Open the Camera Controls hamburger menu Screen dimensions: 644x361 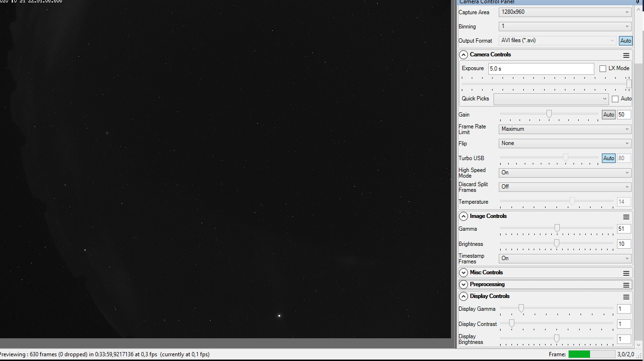[626, 55]
